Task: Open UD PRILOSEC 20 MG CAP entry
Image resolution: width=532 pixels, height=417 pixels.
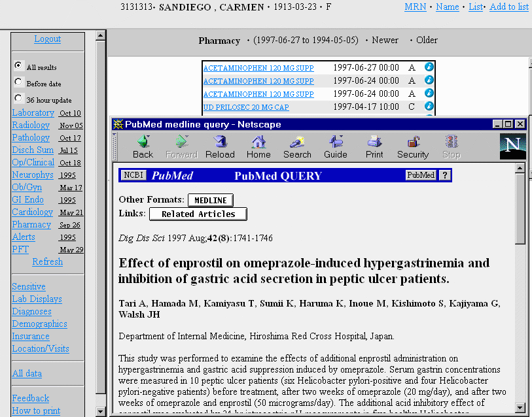Action: pyautogui.click(x=246, y=107)
